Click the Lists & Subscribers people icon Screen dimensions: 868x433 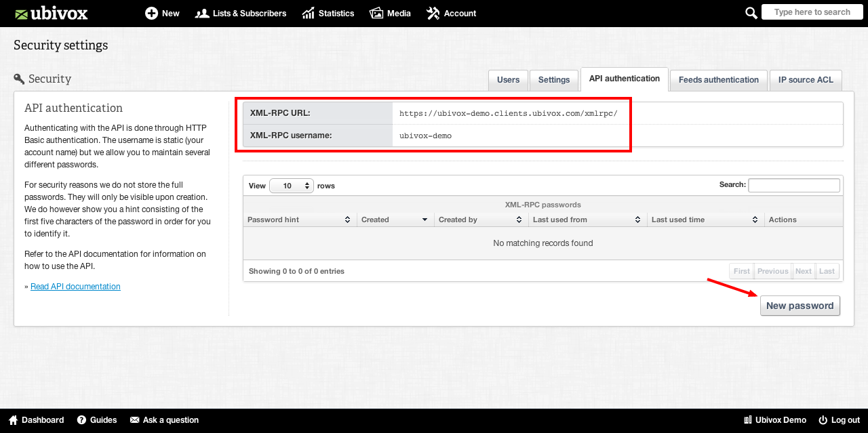tap(201, 13)
